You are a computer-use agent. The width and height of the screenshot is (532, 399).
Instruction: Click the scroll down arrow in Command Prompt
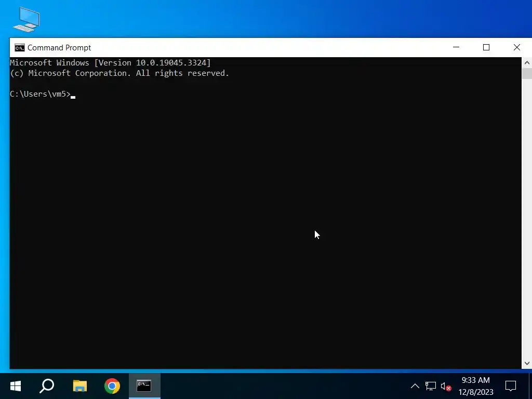pos(527,363)
